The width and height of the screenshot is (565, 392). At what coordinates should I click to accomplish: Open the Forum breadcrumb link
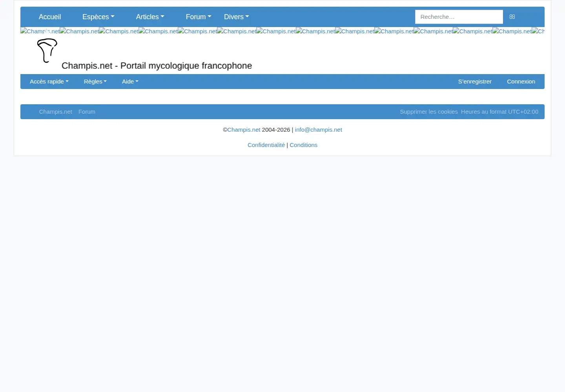[87, 112]
